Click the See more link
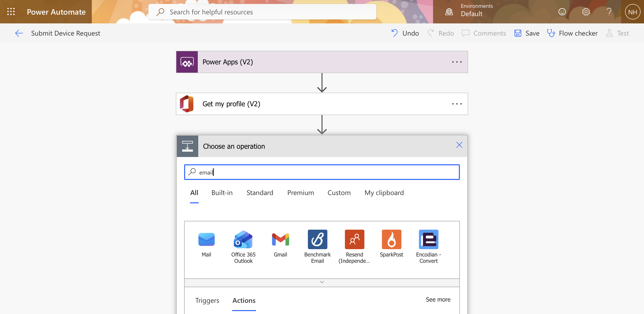Screen dimensions: 644x314 [x=438, y=300]
